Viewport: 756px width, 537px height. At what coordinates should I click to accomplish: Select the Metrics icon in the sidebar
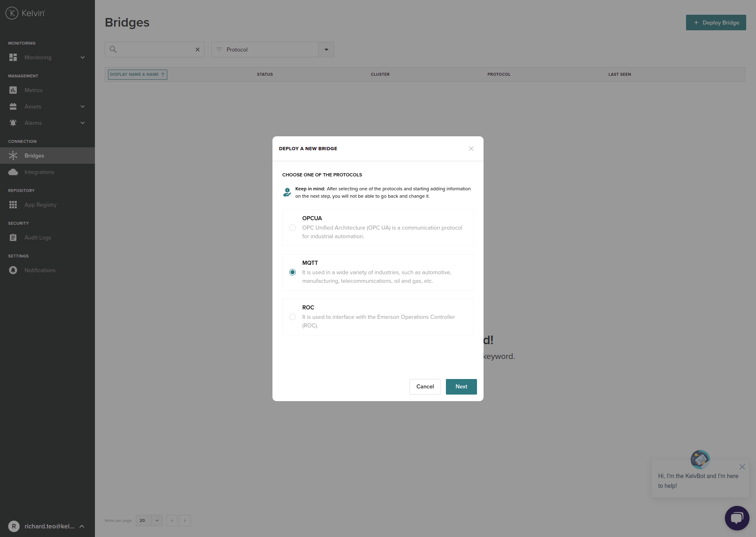click(13, 90)
